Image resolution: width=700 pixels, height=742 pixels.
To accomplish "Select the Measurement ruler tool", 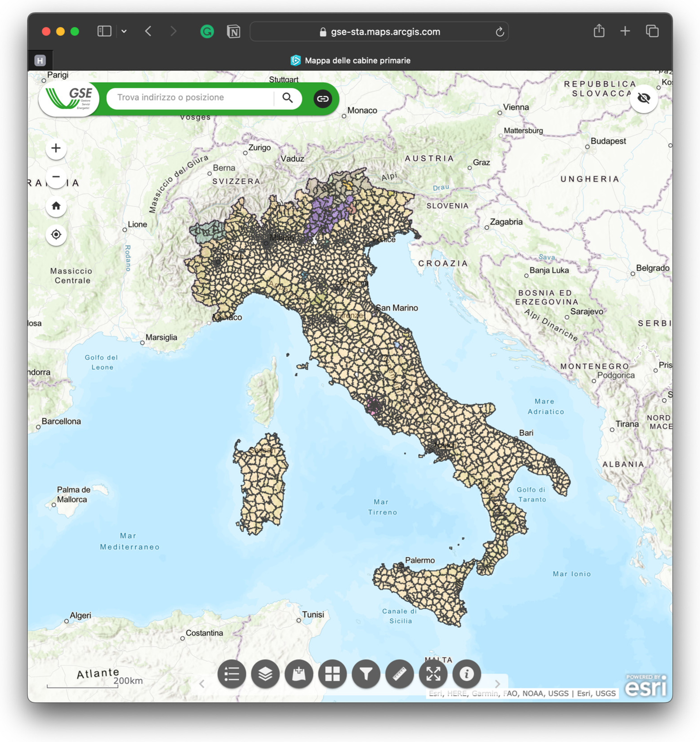I will click(399, 674).
